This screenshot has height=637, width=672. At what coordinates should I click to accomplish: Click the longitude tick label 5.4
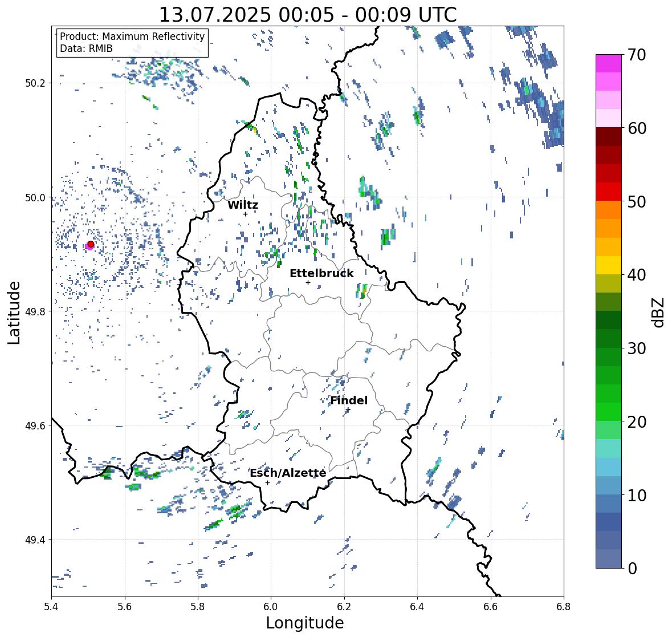pos(51,607)
